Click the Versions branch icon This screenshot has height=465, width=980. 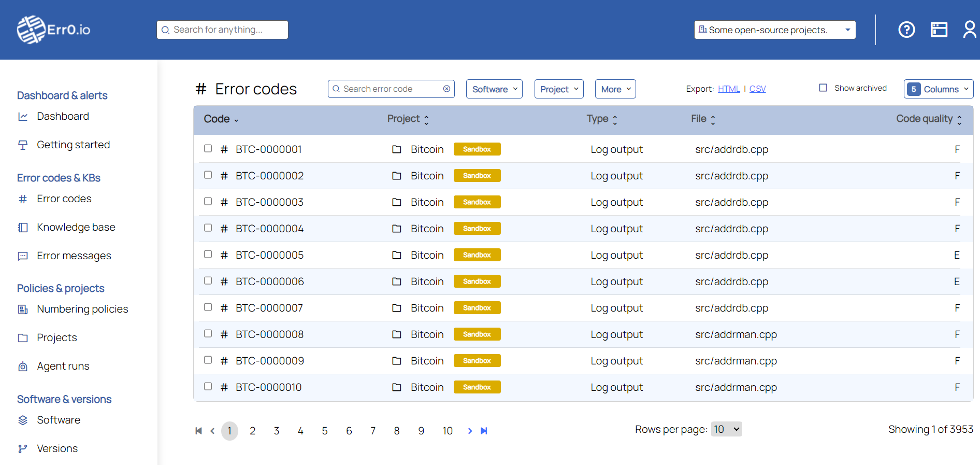click(x=23, y=448)
